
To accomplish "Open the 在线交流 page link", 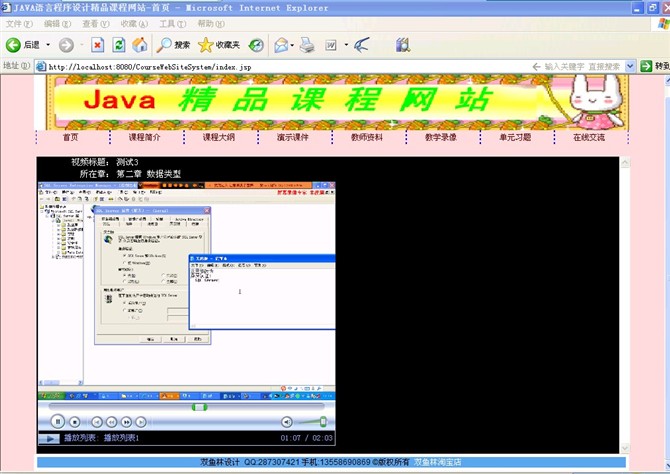I will pyautogui.click(x=589, y=137).
